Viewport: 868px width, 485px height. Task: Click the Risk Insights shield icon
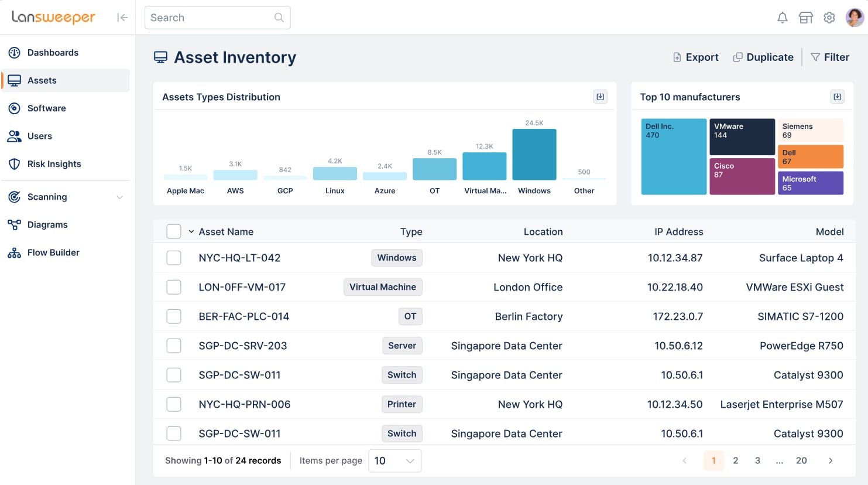15,164
